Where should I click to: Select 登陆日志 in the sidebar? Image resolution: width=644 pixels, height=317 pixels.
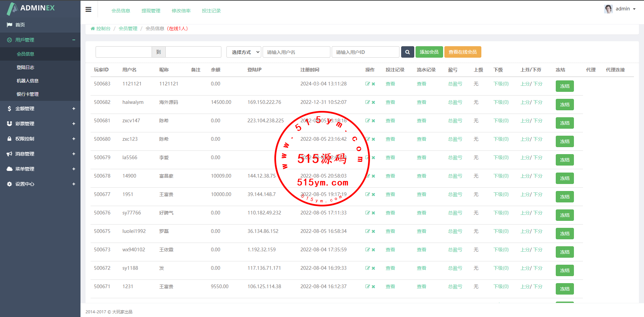(25, 67)
